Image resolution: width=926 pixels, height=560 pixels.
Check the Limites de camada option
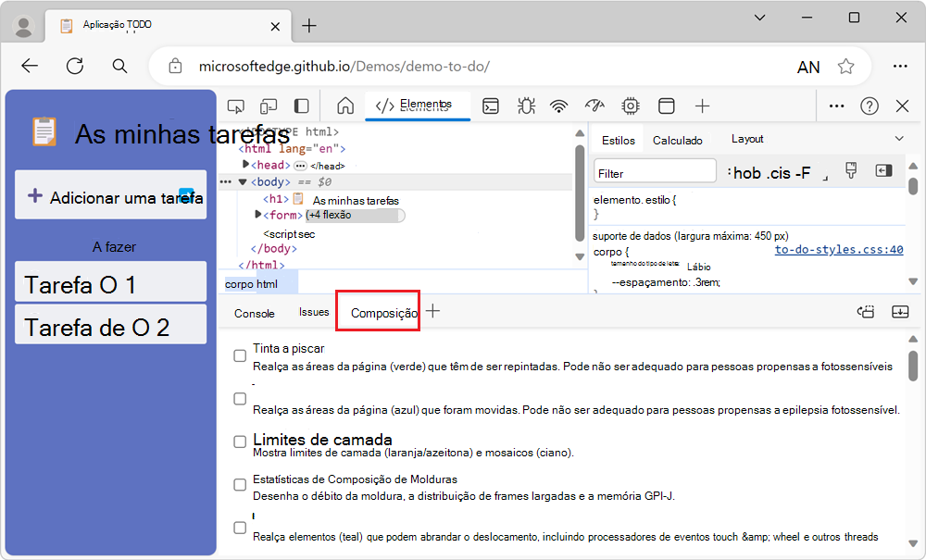click(240, 442)
